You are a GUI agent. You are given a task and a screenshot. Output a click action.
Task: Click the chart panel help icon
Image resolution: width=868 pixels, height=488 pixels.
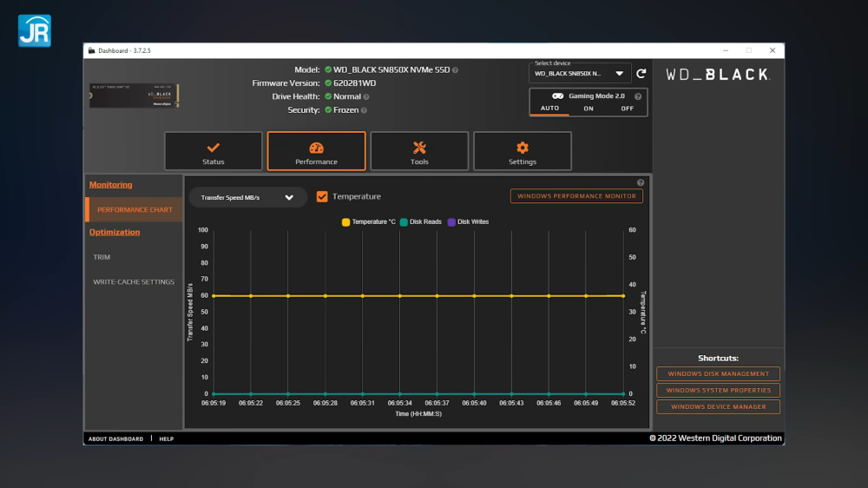[x=641, y=183]
